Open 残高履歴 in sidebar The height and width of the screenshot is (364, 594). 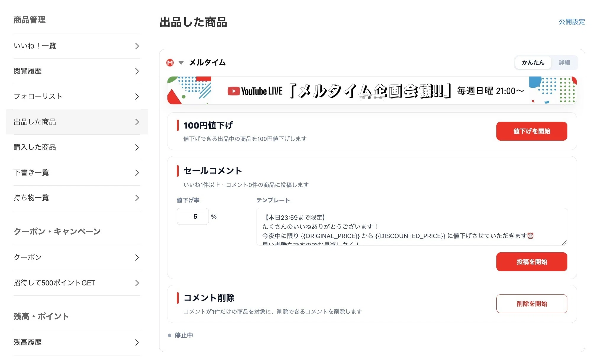click(77, 342)
